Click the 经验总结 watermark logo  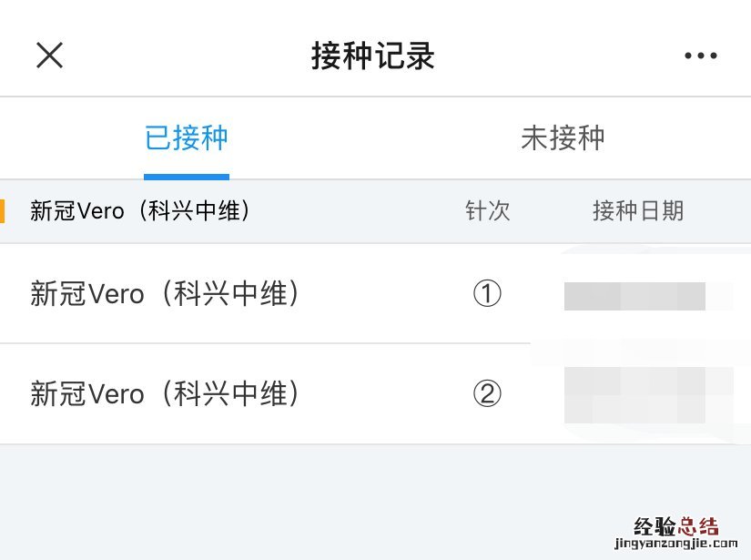tap(676, 526)
